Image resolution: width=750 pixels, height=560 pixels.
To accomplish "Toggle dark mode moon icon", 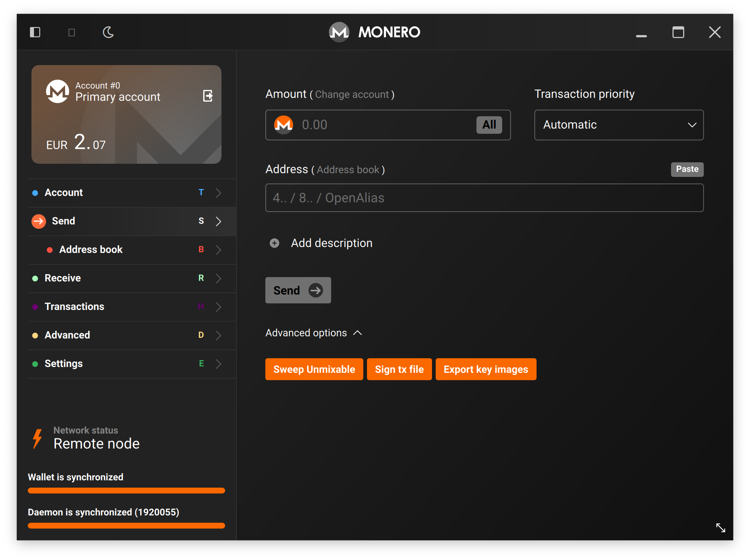I will tap(108, 32).
